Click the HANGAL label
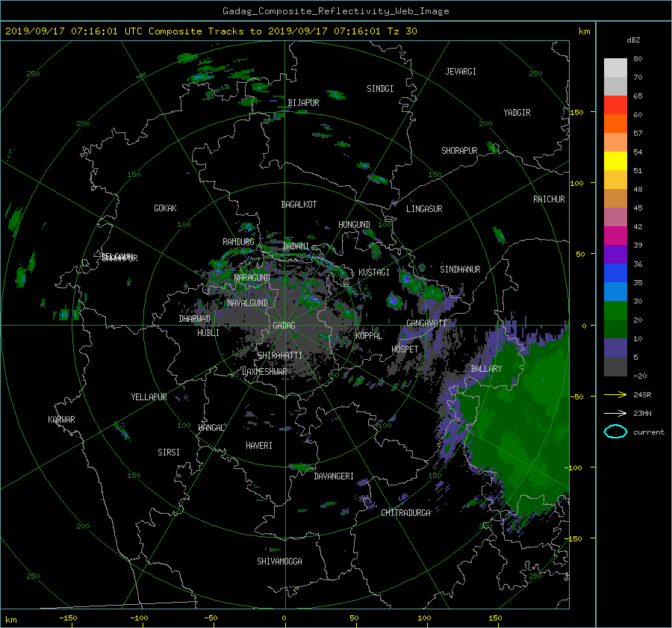This screenshot has width=672, height=628. pyautogui.click(x=211, y=428)
